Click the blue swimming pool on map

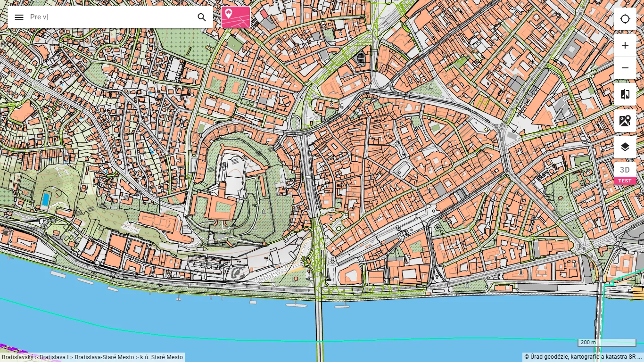[x=45, y=200]
